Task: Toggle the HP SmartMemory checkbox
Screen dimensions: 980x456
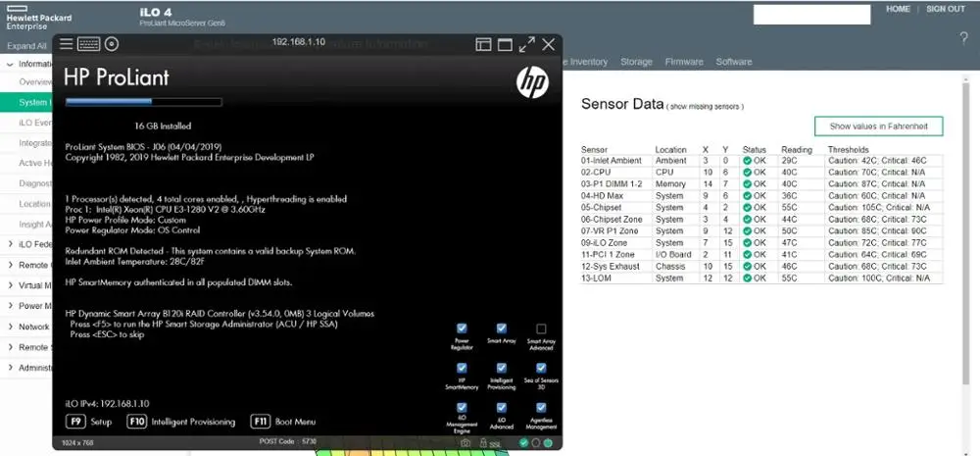Action: [x=462, y=369]
